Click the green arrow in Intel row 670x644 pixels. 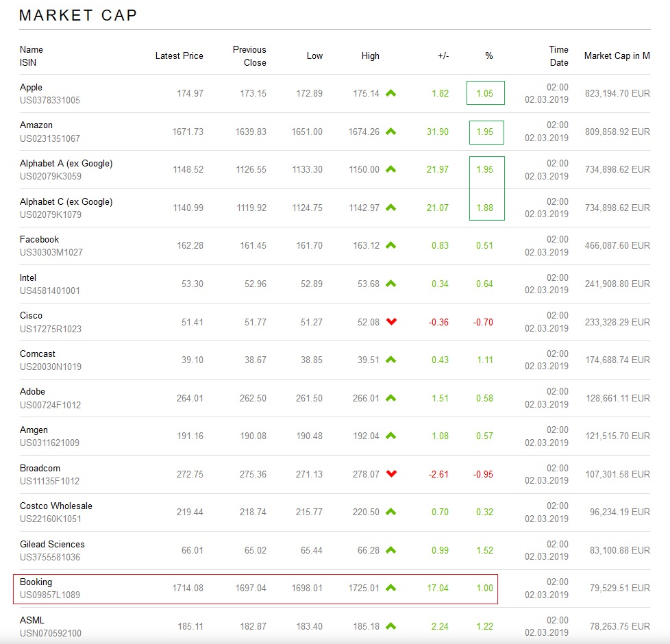[390, 284]
